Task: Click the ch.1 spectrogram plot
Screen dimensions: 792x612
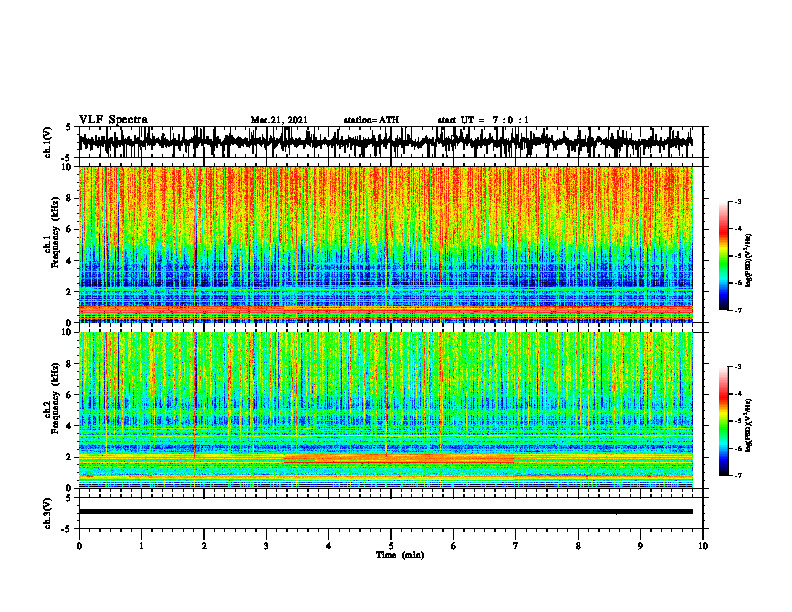Action: pos(386,244)
